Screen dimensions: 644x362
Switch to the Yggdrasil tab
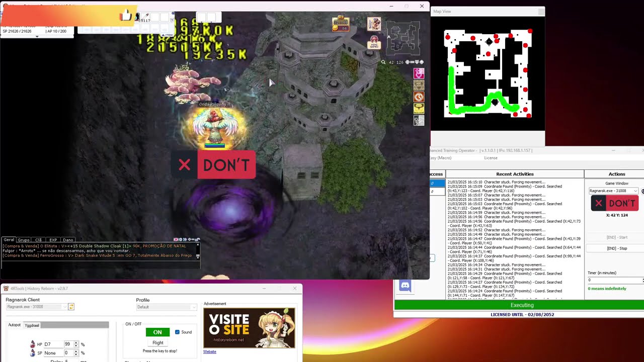click(32, 325)
